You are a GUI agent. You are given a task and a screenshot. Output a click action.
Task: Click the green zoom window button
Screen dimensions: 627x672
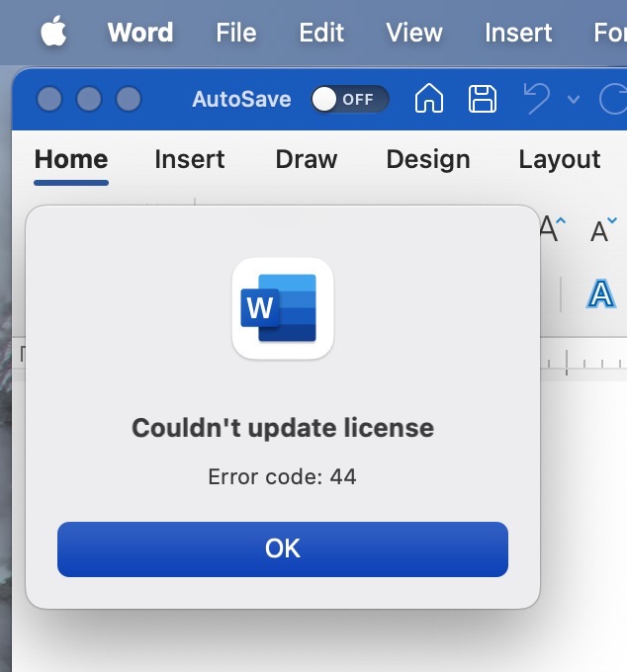[129, 99]
